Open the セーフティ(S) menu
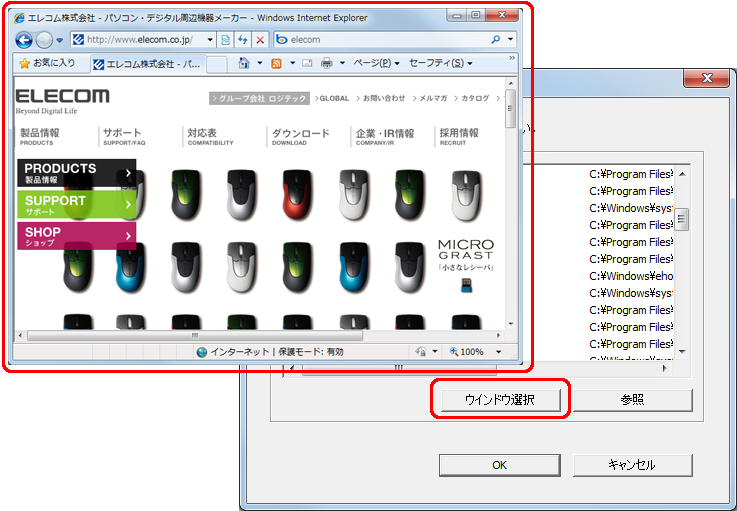The image size is (737, 511). point(440,63)
